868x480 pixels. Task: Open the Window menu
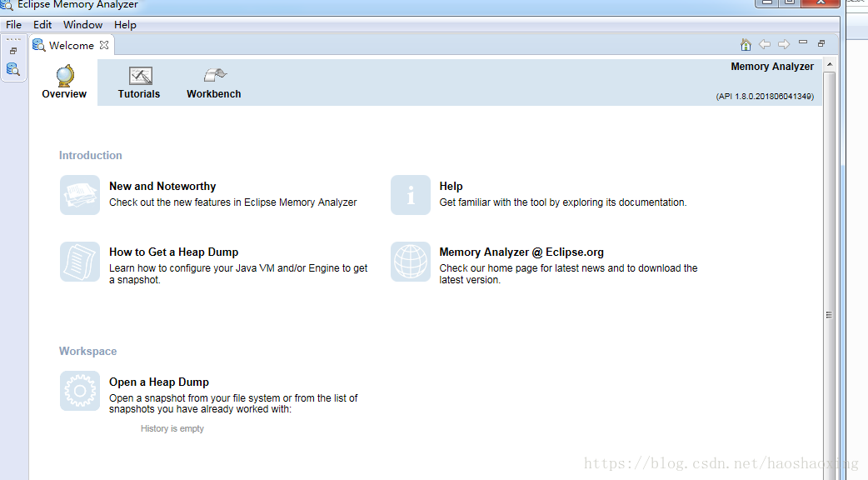coord(82,25)
